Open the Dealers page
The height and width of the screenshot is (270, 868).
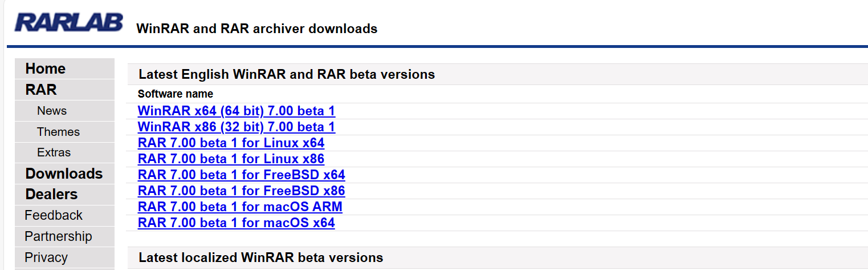pyautogui.click(x=51, y=194)
